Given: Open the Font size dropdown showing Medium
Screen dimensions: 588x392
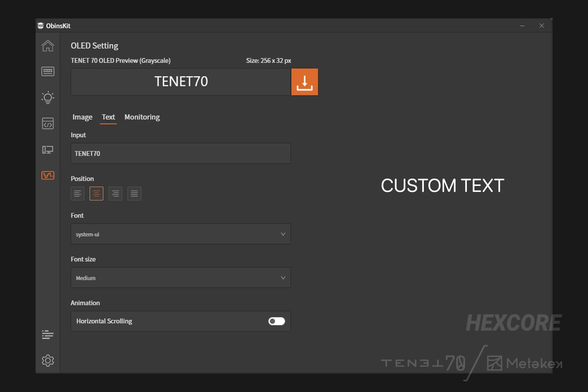Looking at the screenshot, I should click(x=180, y=278).
